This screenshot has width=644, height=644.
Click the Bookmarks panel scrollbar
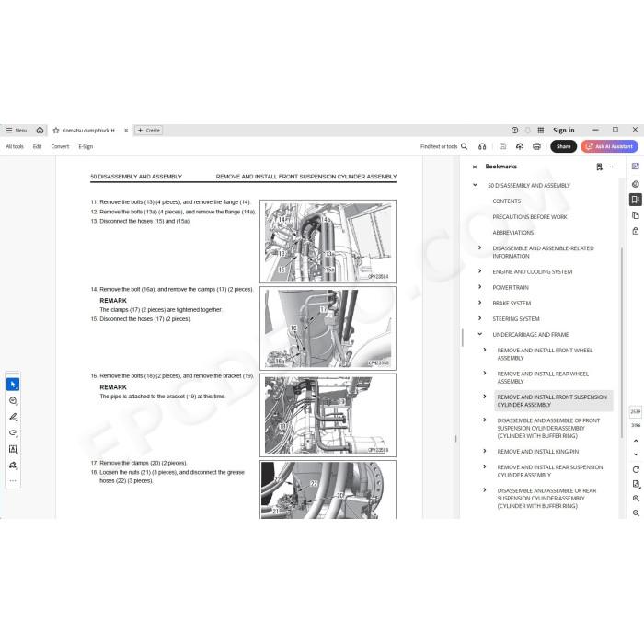tap(622, 342)
